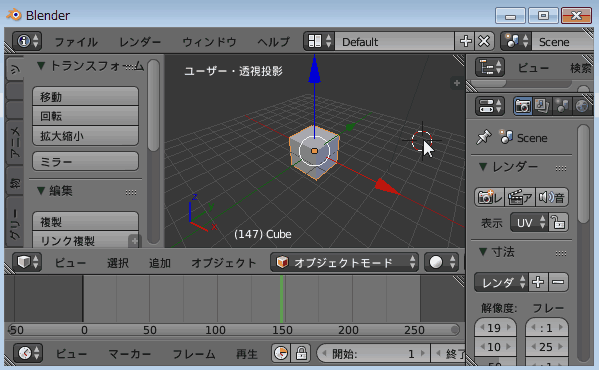The image size is (599, 370).
Task: Click the Duplicate (複製) button
Action: pyautogui.click(x=86, y=221)
